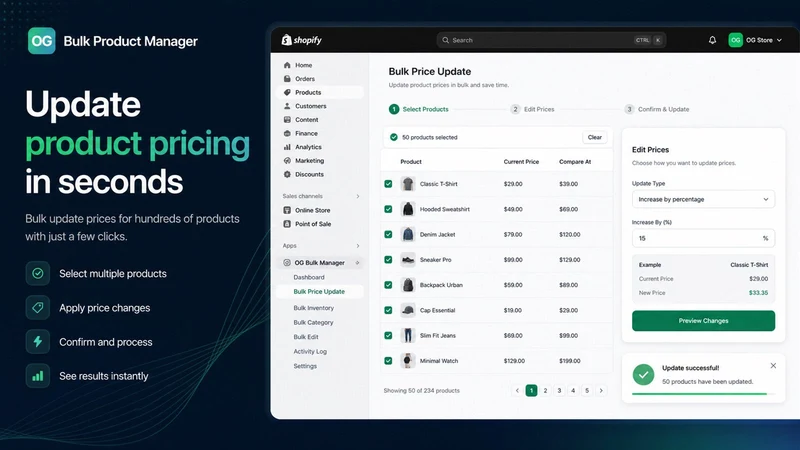Screen dimensions: 800x450
Task: Click the Select multiple products check icon
Action: pos(38,273)
